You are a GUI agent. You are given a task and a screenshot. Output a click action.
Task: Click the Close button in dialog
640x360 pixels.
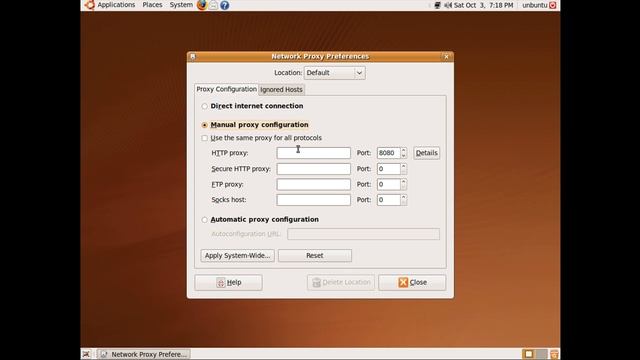(412, 282)
